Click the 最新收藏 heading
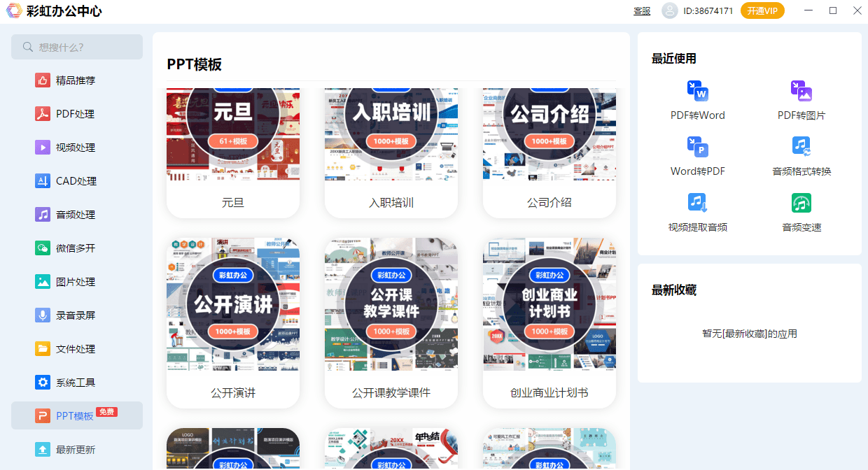This screenshot has height=470, width=868. 674,290
